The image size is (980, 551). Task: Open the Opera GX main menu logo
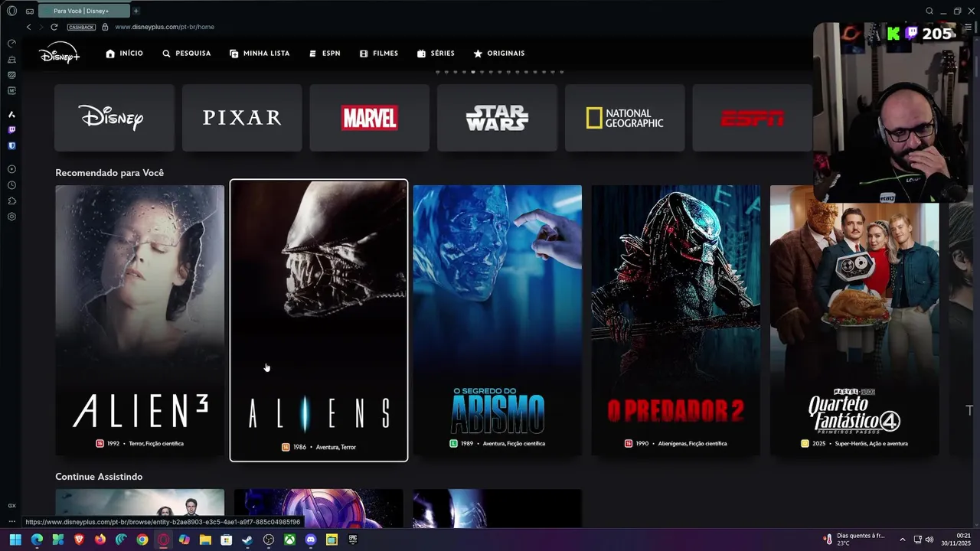tap(11, 11)
